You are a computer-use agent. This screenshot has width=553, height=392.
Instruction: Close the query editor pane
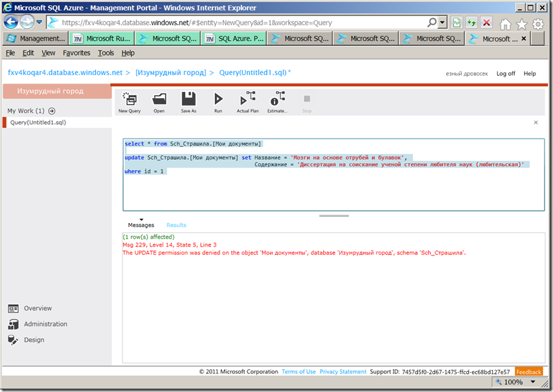[536, 122]
